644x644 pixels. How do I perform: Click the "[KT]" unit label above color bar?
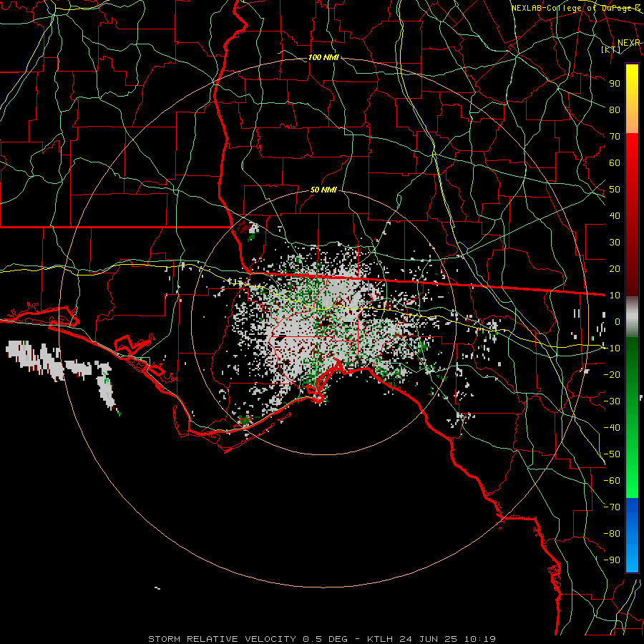tap(611, 49)
